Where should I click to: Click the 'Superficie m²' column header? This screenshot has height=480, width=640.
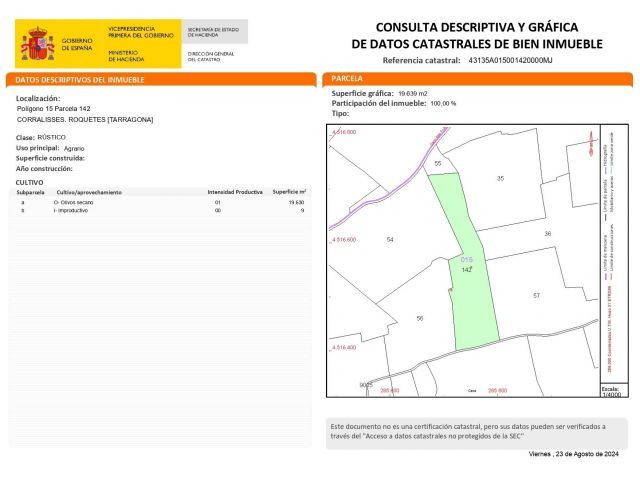tap(289, 191)
